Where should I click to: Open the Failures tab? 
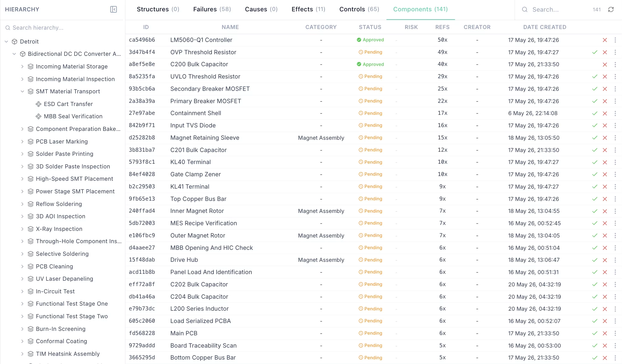point(212,9)
